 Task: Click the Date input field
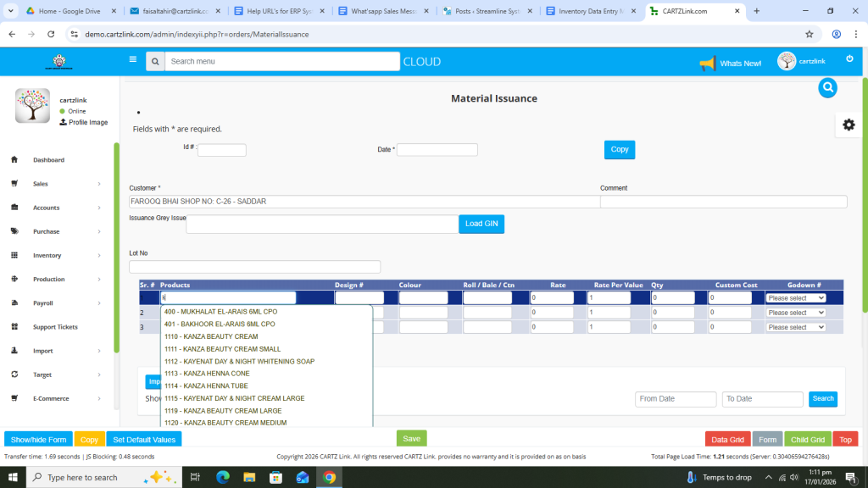[x=437, y=150]
